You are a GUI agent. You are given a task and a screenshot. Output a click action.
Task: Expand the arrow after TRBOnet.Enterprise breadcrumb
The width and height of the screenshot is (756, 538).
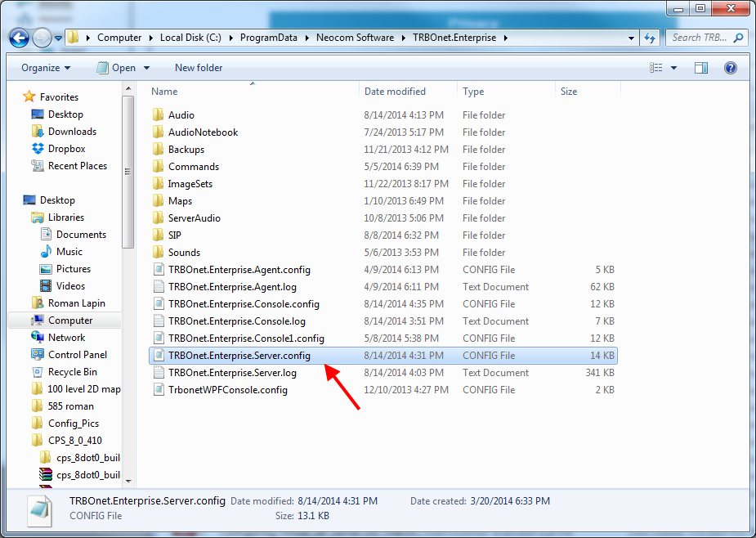pos(506,38)
